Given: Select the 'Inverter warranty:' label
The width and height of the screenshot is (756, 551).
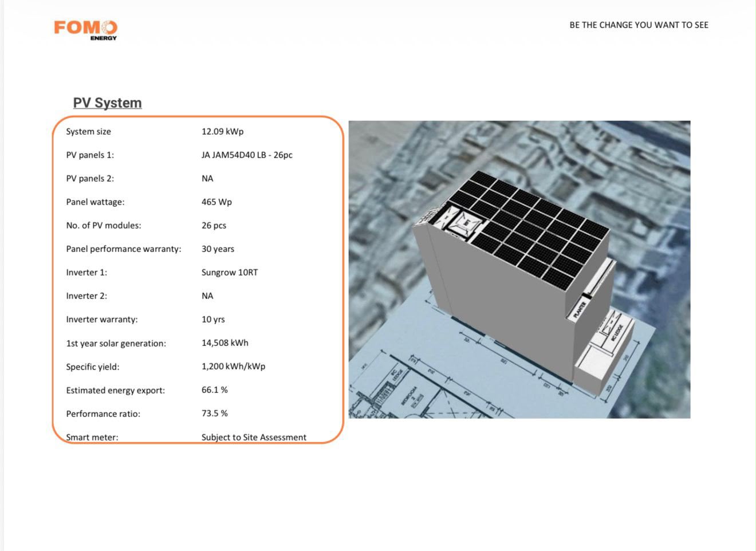Looking at the screenshot, I should [102, 320].
